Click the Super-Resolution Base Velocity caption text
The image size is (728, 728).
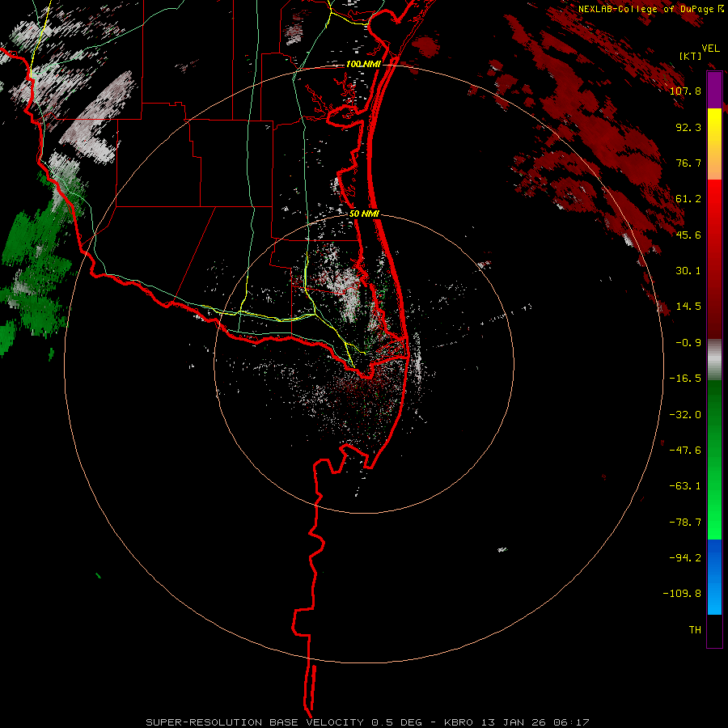click(x=368, y=722)
